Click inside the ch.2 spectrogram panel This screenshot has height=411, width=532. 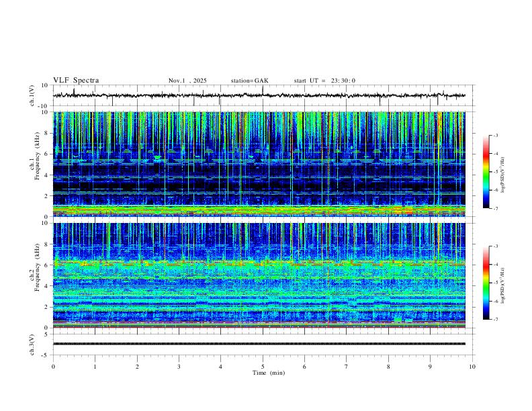[x=259, y=275]
